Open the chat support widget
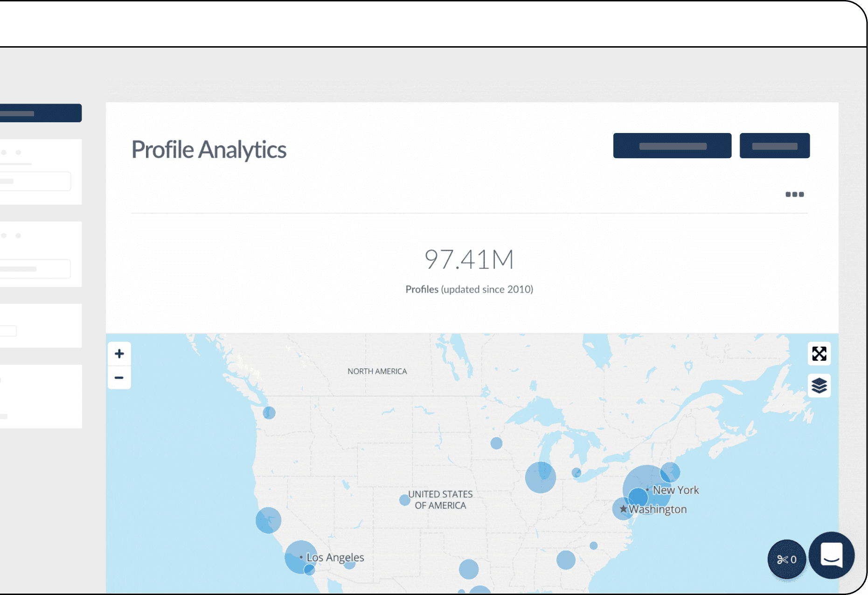Image resolution: width=868 pixels, height=595 pixels. coord(832,555)
